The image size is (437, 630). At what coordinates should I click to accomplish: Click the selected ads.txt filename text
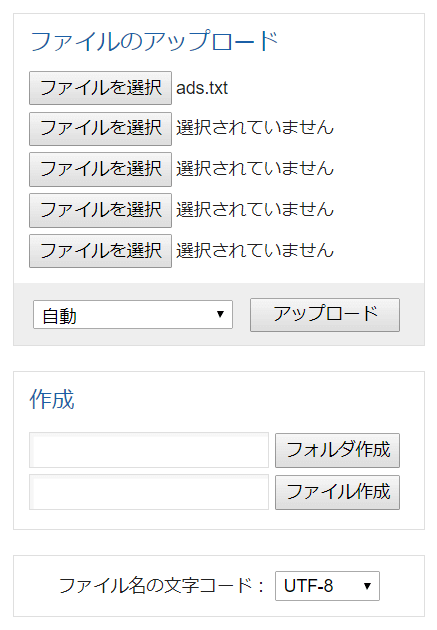coord(202,88)
